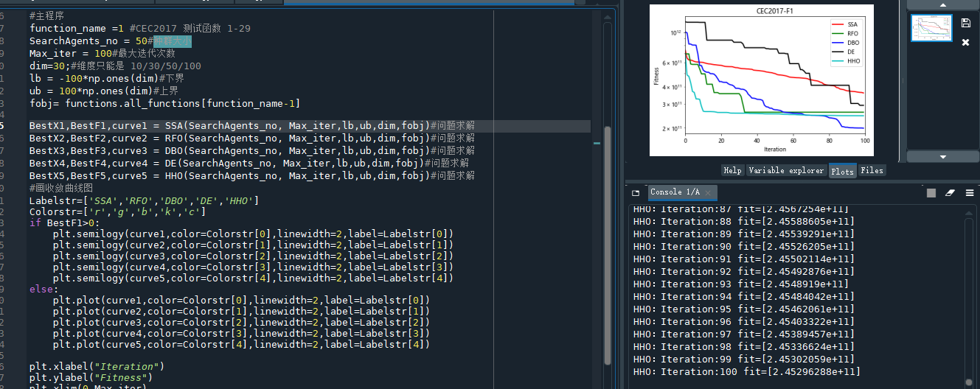
Task: Save the plot with the floppy disk icon
Action: 965,24
